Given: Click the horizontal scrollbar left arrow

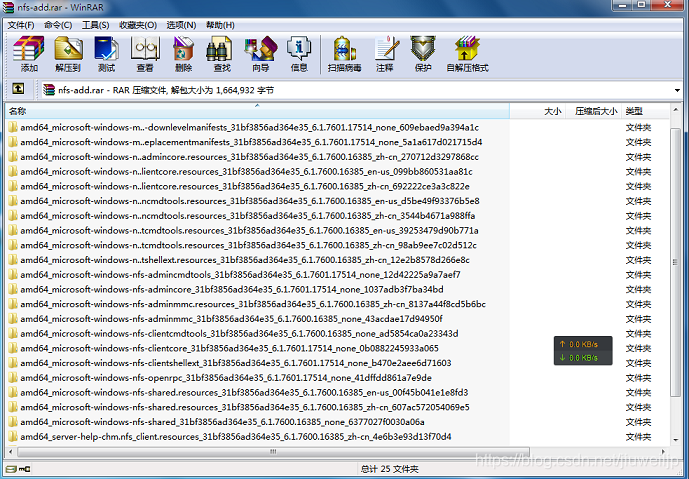Looking at the screenshot, I should click(11, 452).
